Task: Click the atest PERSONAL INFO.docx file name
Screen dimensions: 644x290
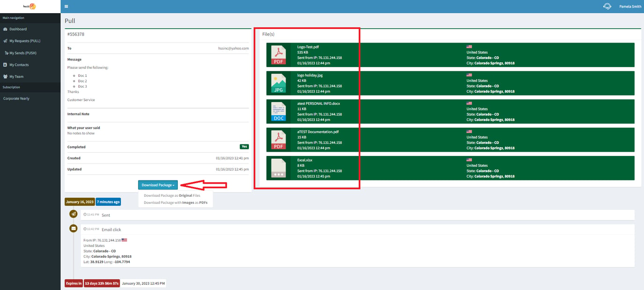Action: (x=318, y=103)
